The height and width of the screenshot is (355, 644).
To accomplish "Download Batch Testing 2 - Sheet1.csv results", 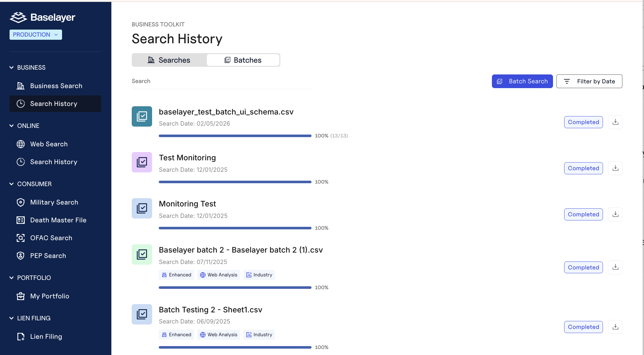I will click(x=615, y=327).
